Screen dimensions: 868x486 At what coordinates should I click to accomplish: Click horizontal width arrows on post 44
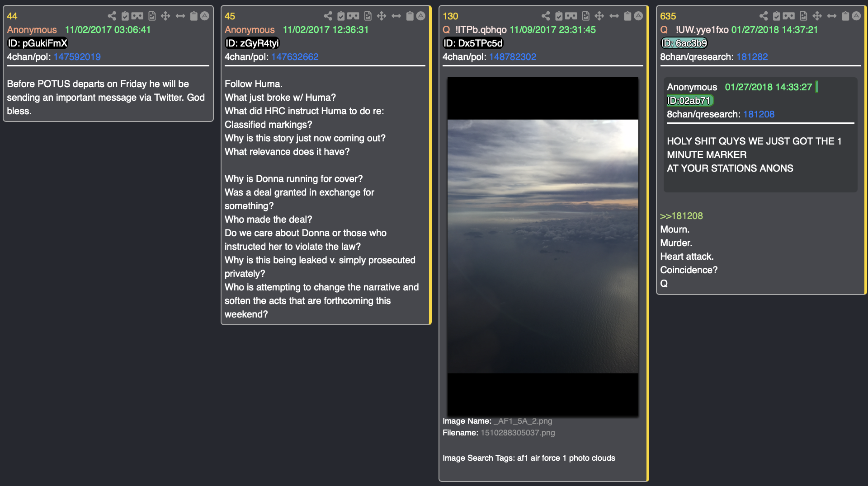[180, 16]
